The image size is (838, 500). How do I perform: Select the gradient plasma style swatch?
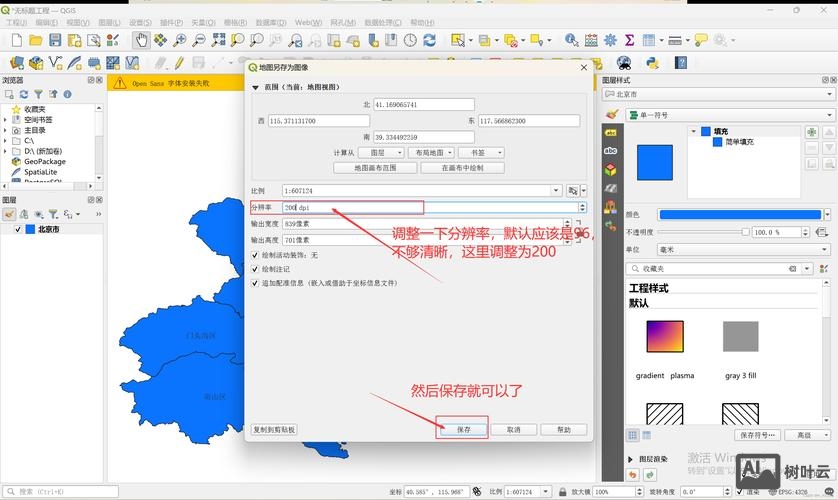point(665,336)
